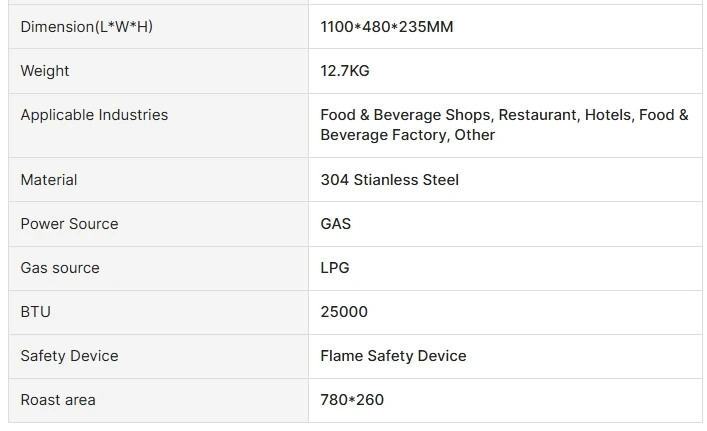Select the LPG gas source value
Image resolution: width=707 pixels, height=431 pixels.
click(335, 268)
